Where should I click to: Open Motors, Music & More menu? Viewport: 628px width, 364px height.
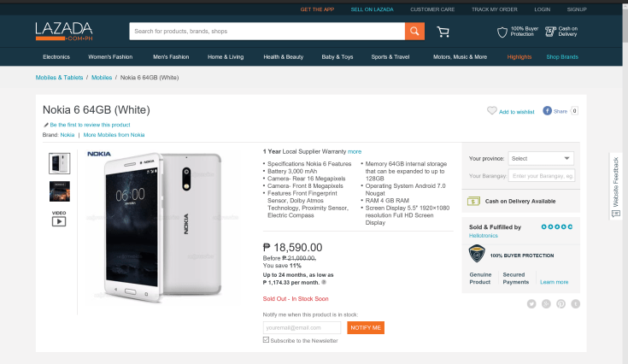click(460, 56)
